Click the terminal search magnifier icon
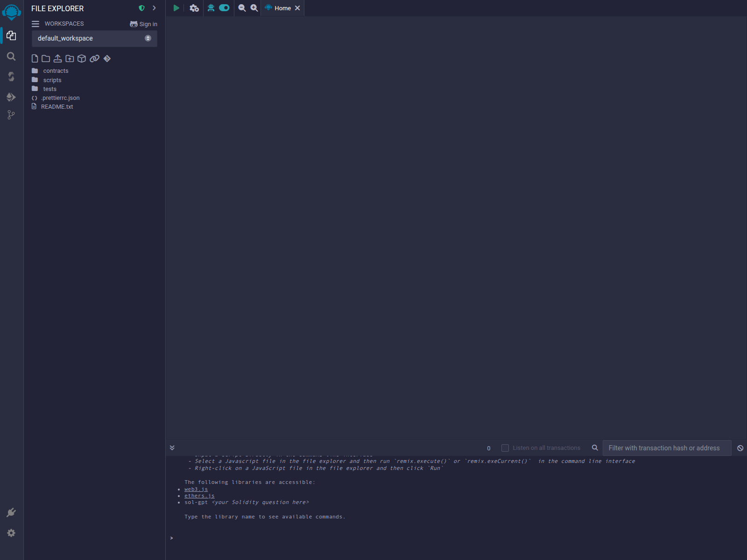747x560 pixels. coord(595,448)
